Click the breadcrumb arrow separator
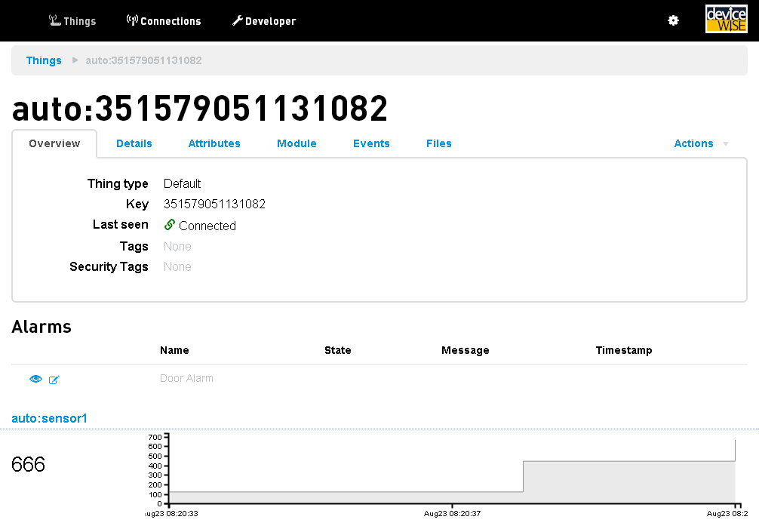Image resolution: width=759 pixels, height=532 pixels. 75,60
